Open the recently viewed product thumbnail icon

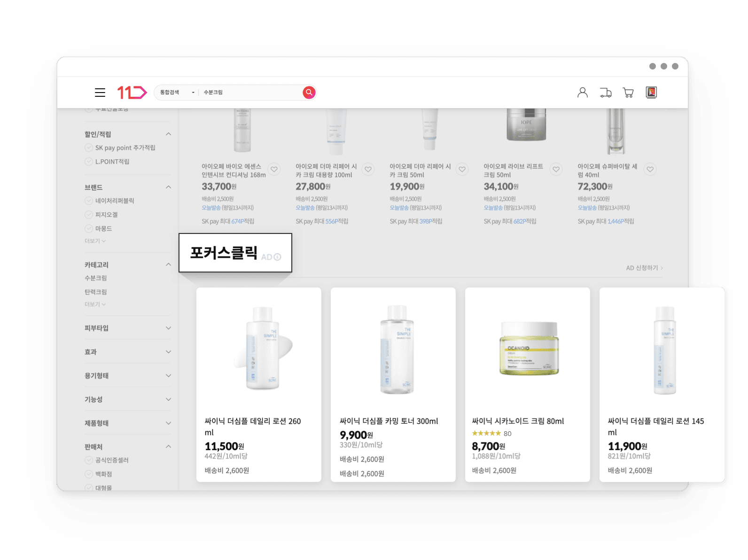click(x=651, y=93)
